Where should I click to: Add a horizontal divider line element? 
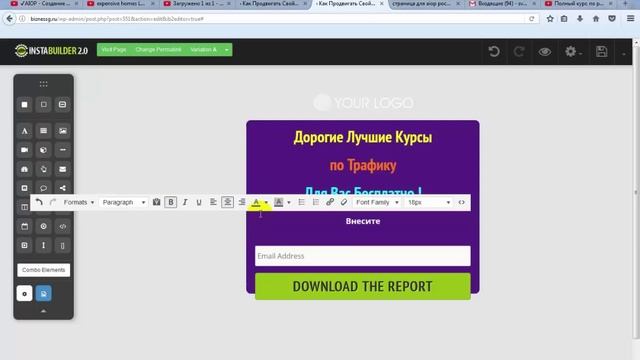pyautogui.click(x=62, y=150)
